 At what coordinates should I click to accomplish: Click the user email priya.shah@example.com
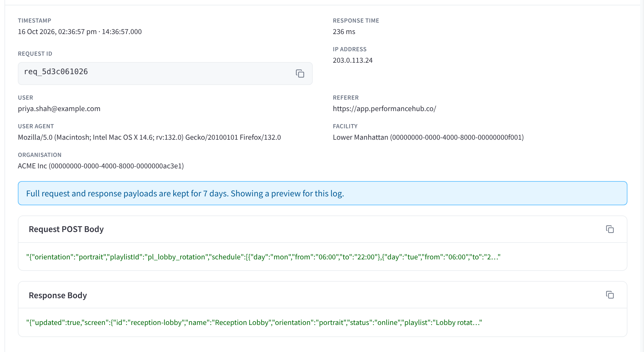(59, 109)
